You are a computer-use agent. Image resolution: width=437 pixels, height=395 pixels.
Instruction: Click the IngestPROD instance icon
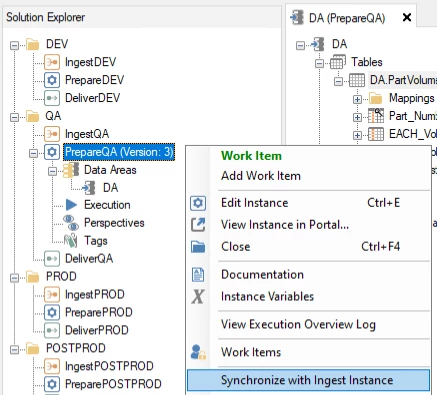pyautogui.click(x=52, y=294)
